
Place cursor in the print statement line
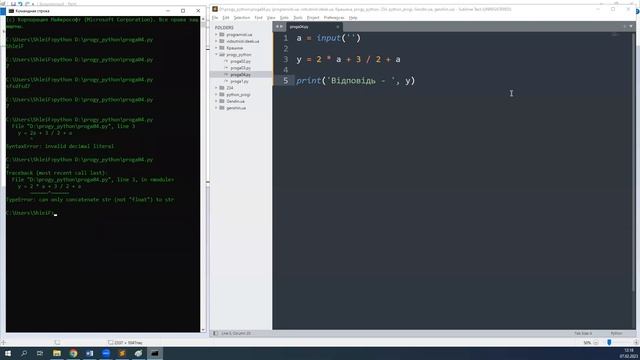coord(356,81)
